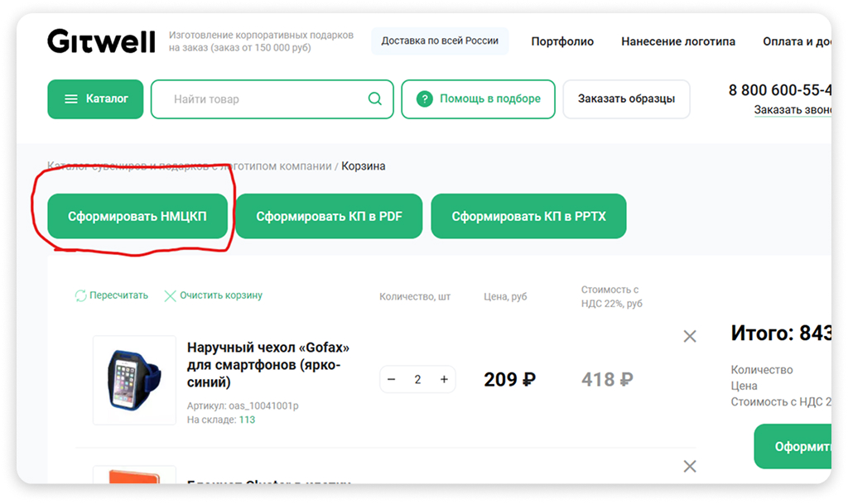848x504 pixels.
Task: Decrease Gofax case quantity with minus
Action: tap(392, 379)
